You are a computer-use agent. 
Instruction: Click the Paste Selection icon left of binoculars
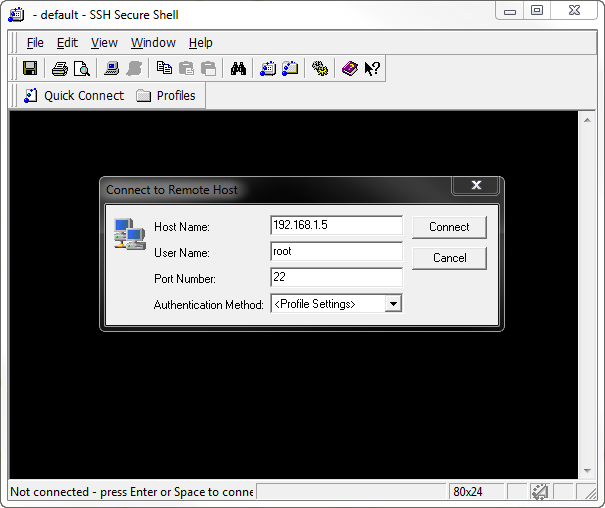[209, 69]
